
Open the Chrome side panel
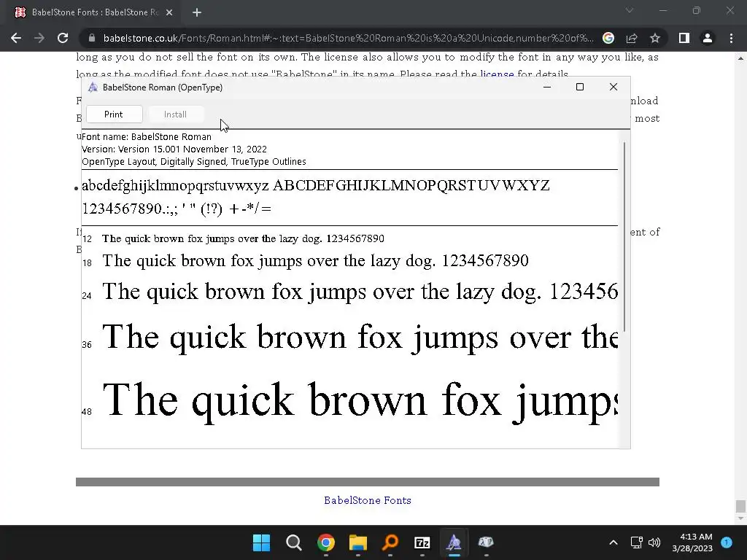[684, 38]
